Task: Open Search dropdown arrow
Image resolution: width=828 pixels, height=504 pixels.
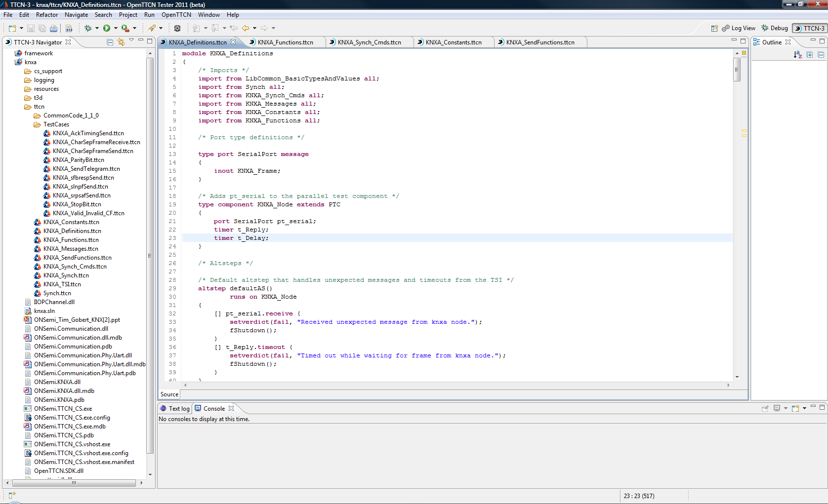Action: pos(161,28)
